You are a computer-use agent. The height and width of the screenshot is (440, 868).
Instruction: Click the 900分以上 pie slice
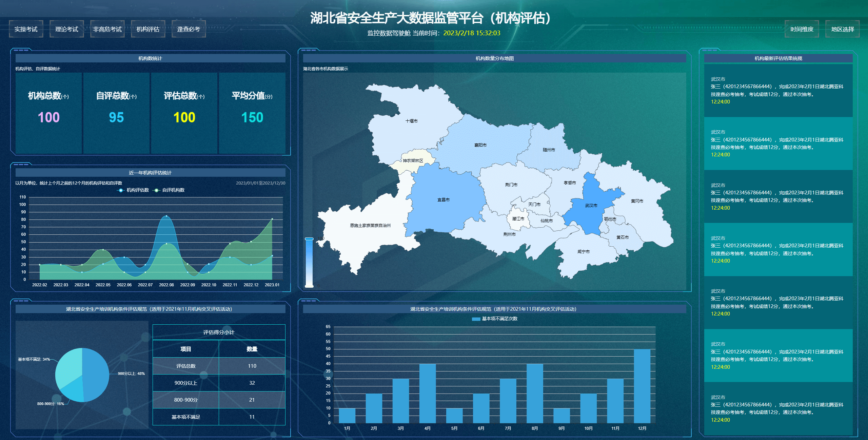pyautogui.click(x=97, y=375)
